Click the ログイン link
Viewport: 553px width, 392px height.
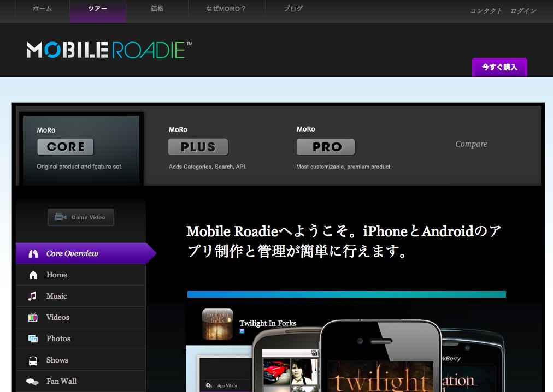(523, 11)
